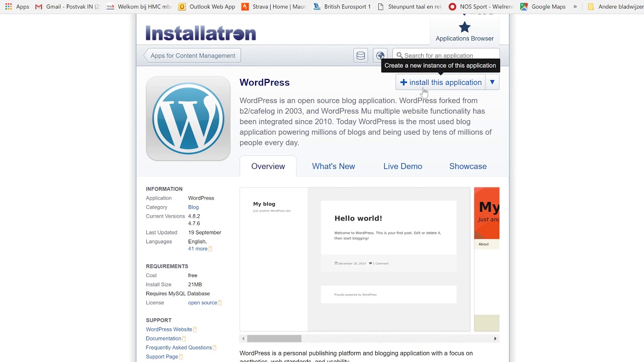Click the globe icon beside search
644x362 pixels.
tap(380, 56)
